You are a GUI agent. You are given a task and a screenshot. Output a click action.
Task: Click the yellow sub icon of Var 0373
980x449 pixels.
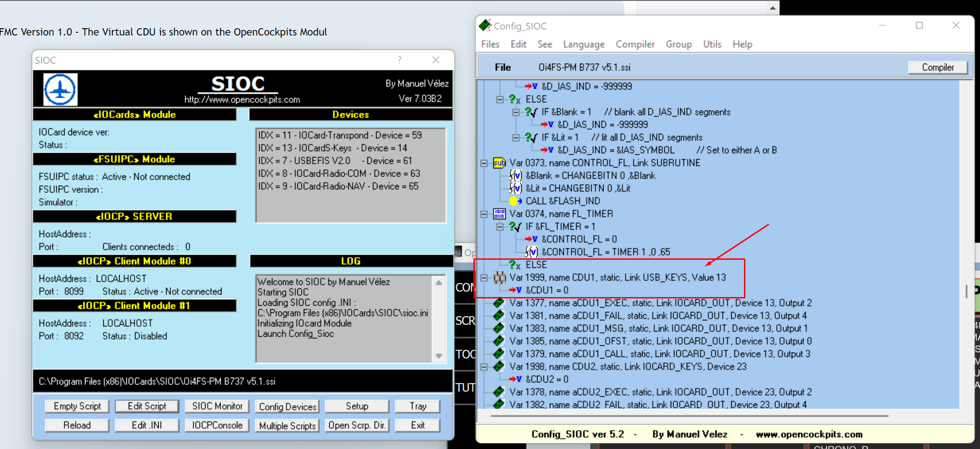pos(499,163)
